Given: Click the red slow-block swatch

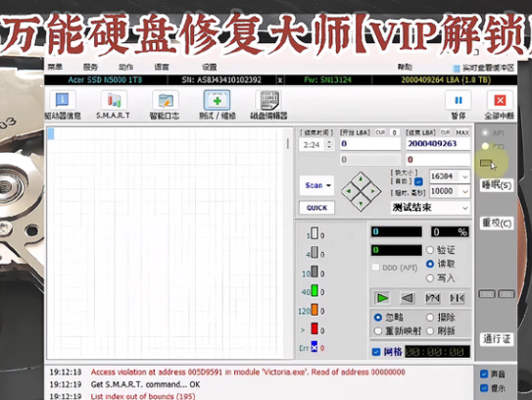Looking at the screenshot, I should click(314, 329).
